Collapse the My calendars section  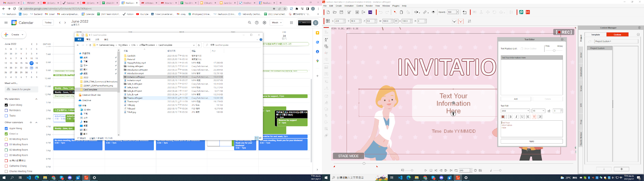coord(36,99)
